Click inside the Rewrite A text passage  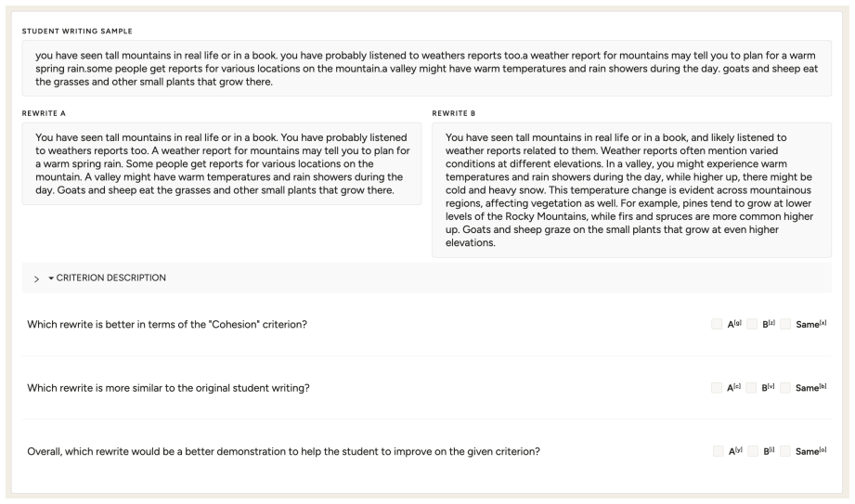[221, 163]
